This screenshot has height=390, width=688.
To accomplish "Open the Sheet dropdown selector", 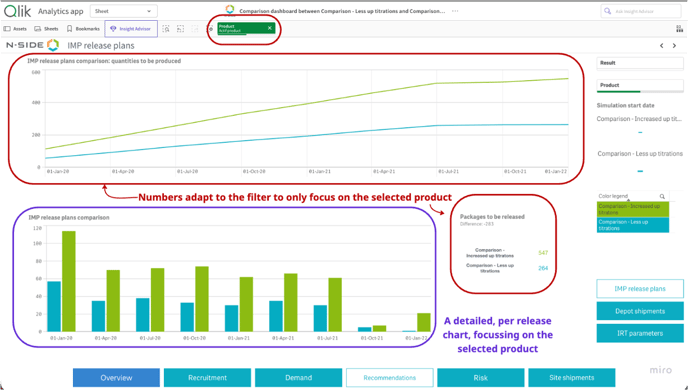I will coord(124,11).
